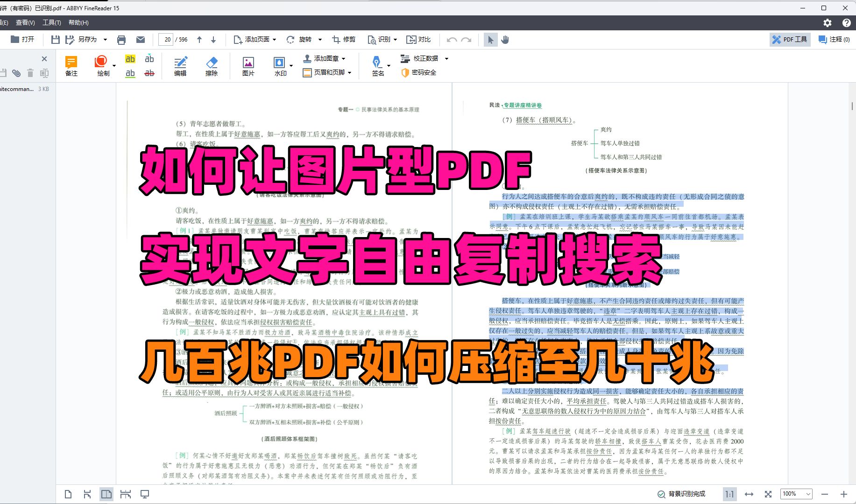Open 查看(V) menu
Image resolution: width=856 pixels, height=504 pixels.
(x=25, y=22)
